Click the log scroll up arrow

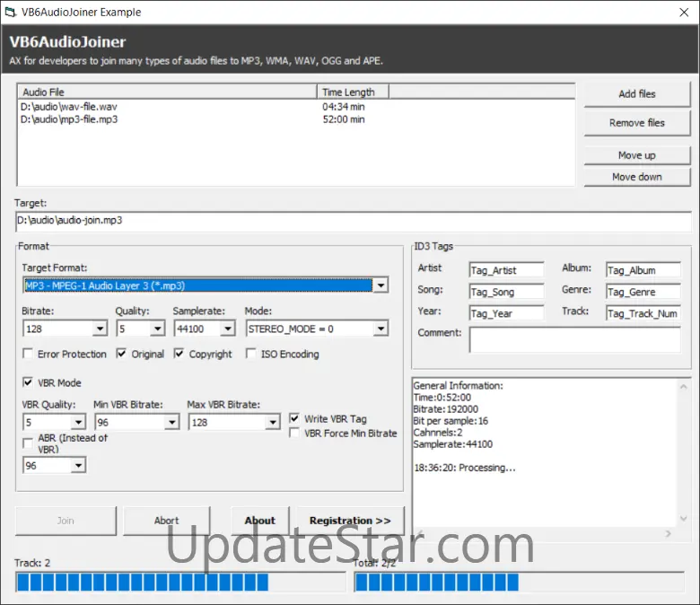684,387
